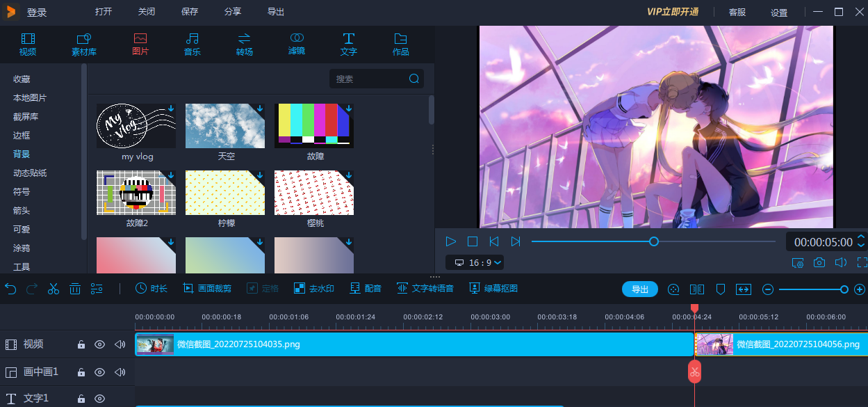Open the 设置 settings button
The image size is (868, 407).
(x=779, y=13)
